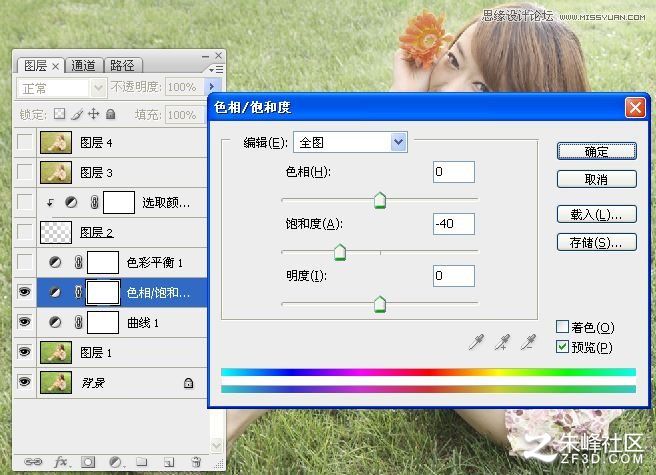
Task: Click the 色相(H) value field
Action: (454, 172)
